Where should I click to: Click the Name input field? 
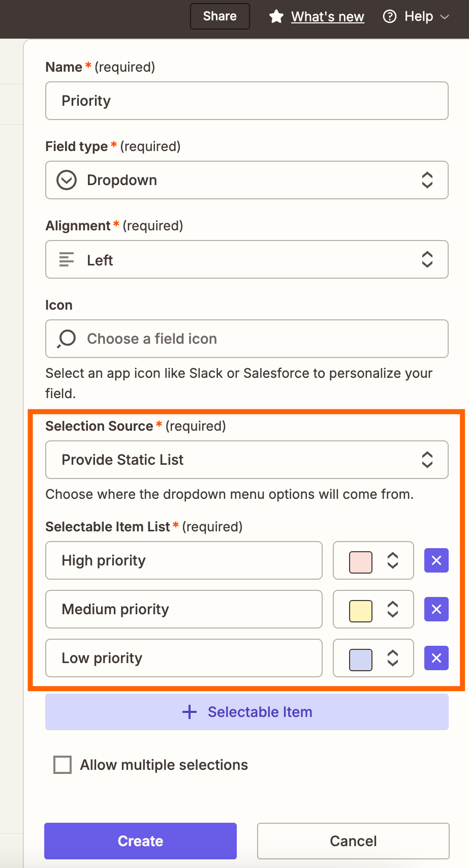(247, 101)
